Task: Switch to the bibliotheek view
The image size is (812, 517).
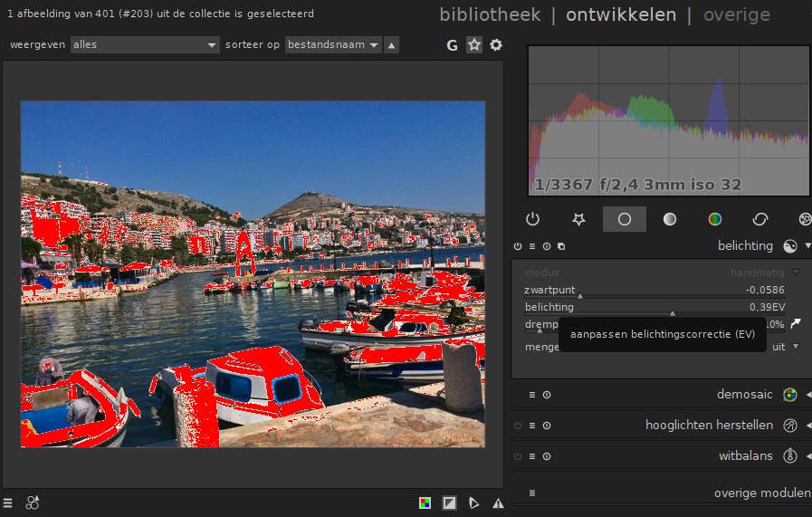Action: tap(490, 15)
